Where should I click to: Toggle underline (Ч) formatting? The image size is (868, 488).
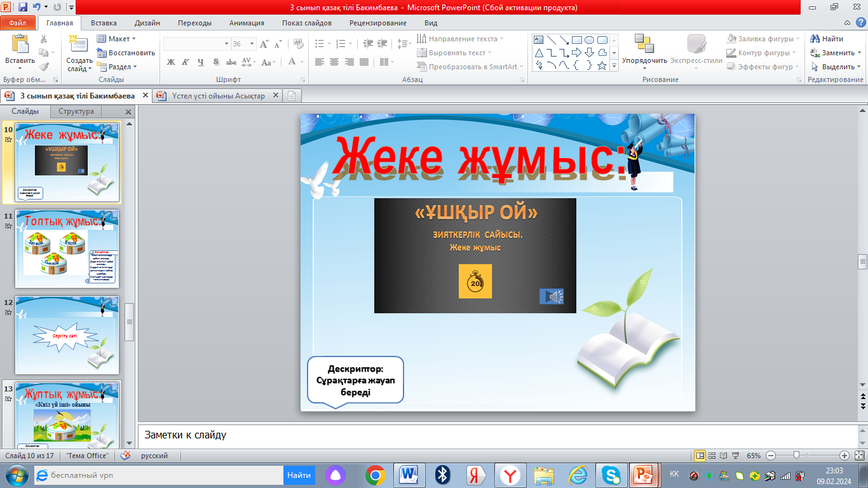pyautogui.click(x=201, y=62)
